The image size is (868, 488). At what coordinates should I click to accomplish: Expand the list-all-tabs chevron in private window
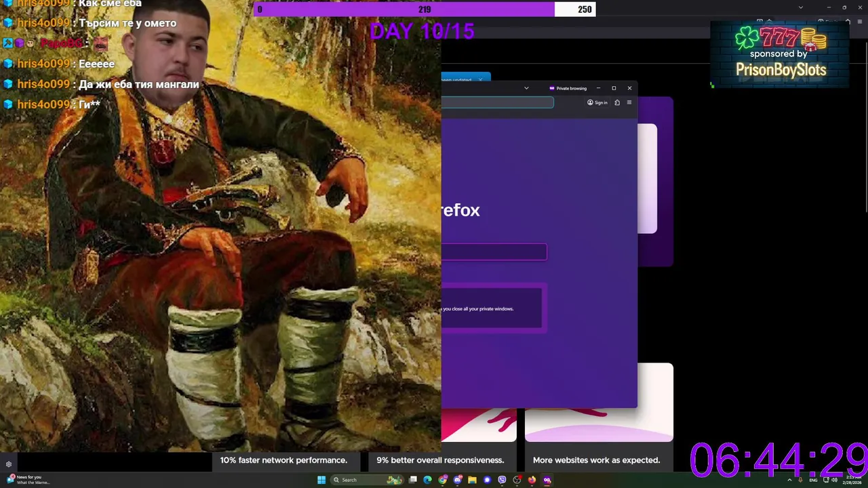[526, 88]
